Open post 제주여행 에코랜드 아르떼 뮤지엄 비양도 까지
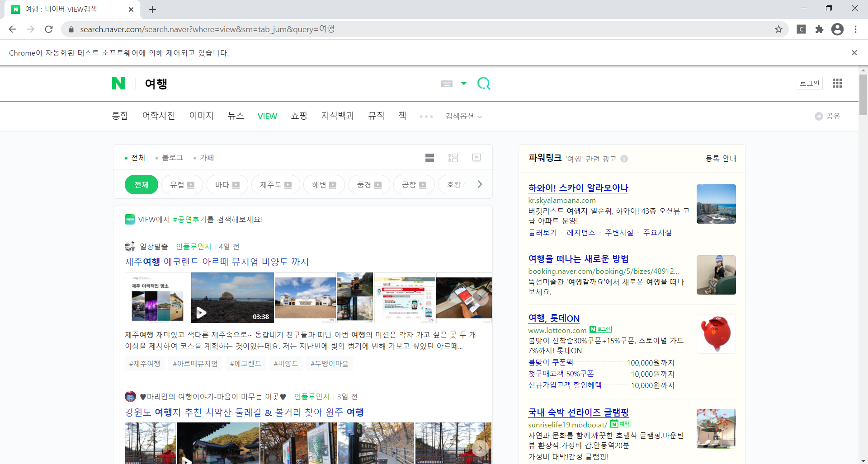Viewport: 868px width, 464px height. click(x=217, y=262)
